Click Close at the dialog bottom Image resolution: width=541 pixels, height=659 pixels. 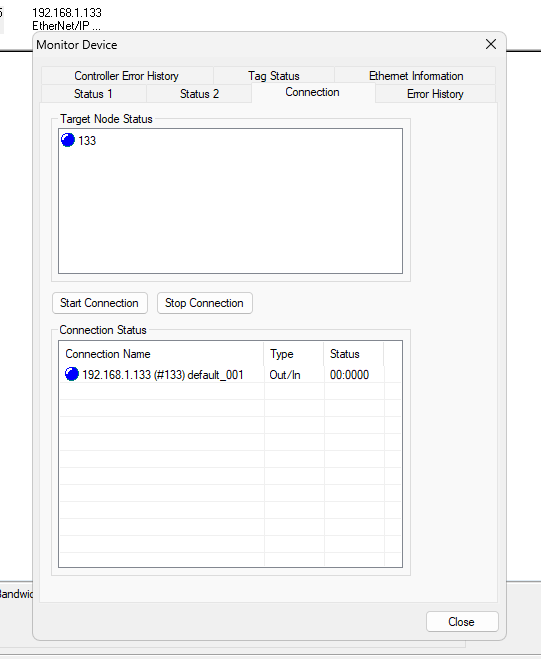click(462, 622)
